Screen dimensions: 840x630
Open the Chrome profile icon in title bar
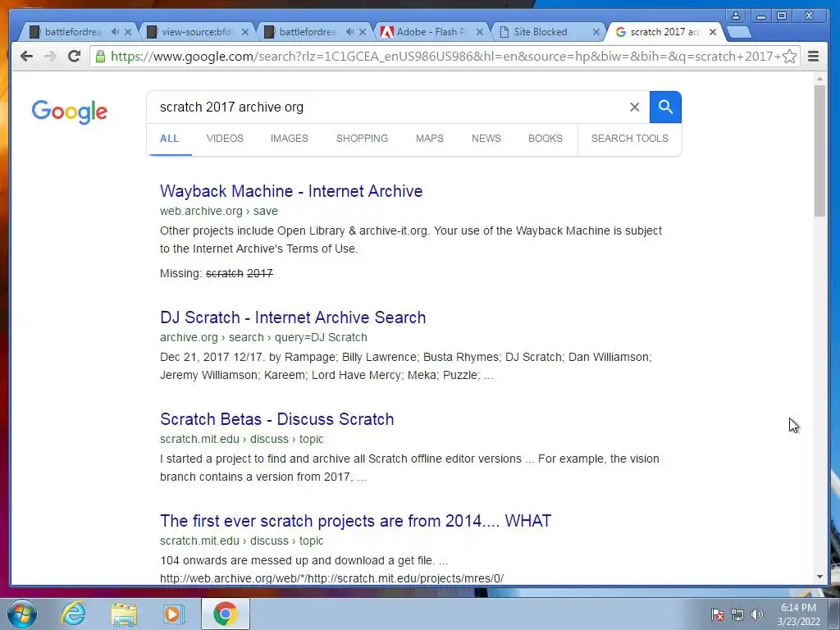coord(736,16)
